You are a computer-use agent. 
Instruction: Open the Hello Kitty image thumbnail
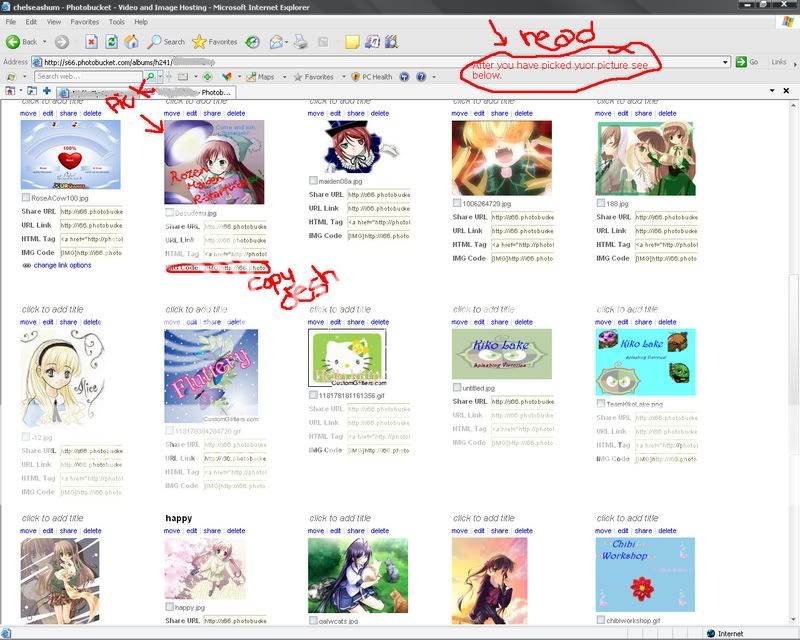[x=348, y=357]
